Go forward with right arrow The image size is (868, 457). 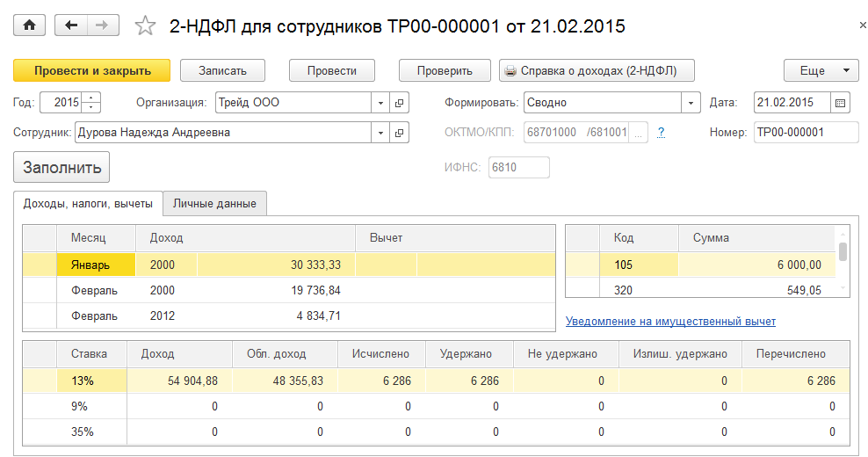click(x=102, y=25)
